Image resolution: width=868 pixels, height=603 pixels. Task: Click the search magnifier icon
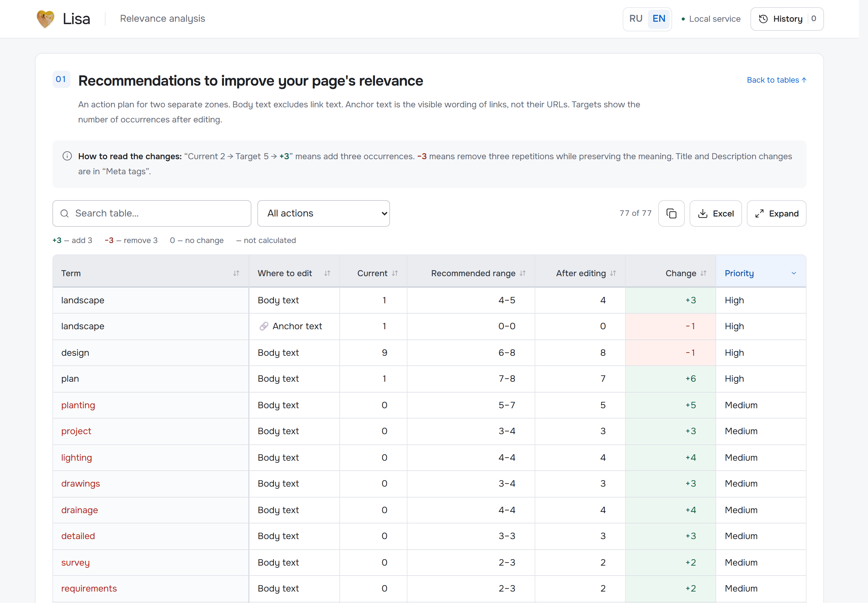pyautogui.click(x=64, y=213)
